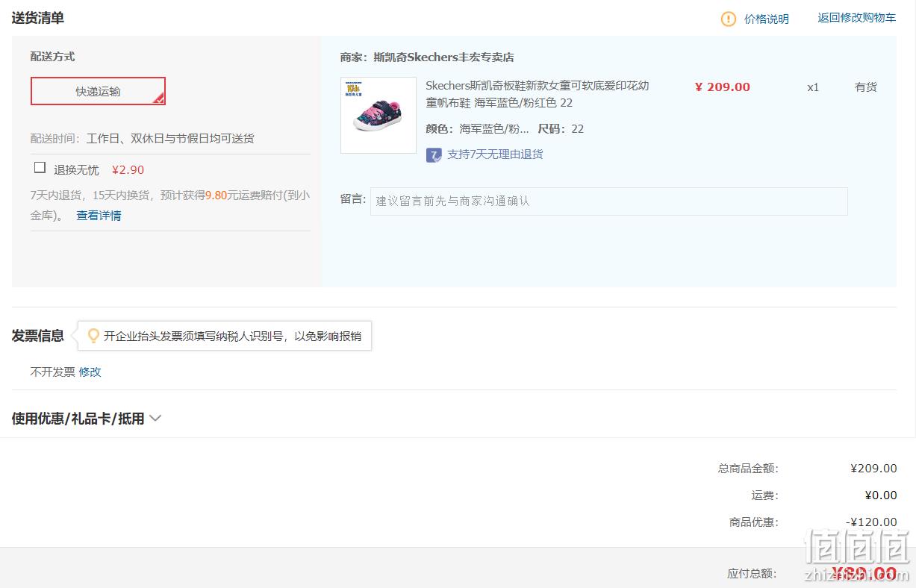Click the 有货 stock status text
The width and height of the screenshot is (916, 588).
[866, 87]
